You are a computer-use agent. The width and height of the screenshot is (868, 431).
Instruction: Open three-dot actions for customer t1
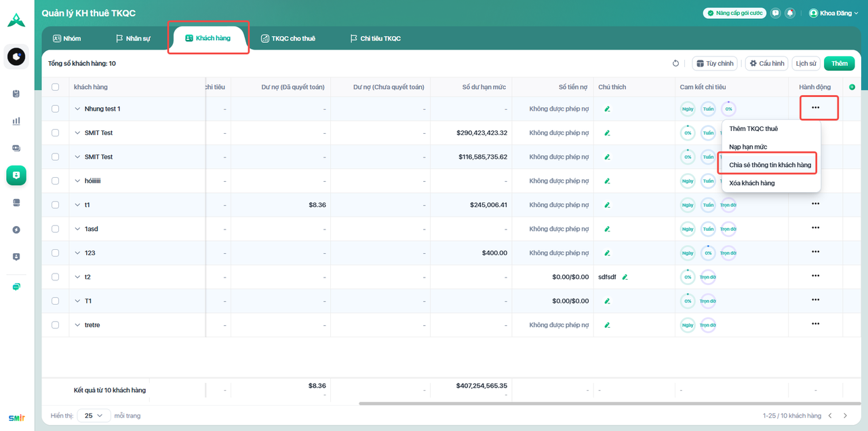click(x=815, y=204)
